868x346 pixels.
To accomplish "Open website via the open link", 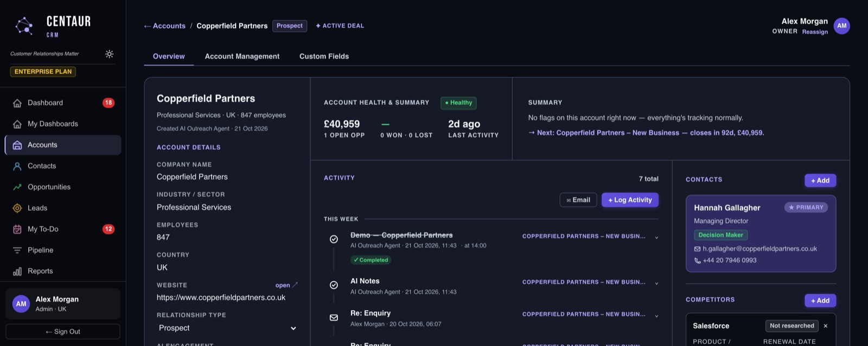I will (286, 285).
